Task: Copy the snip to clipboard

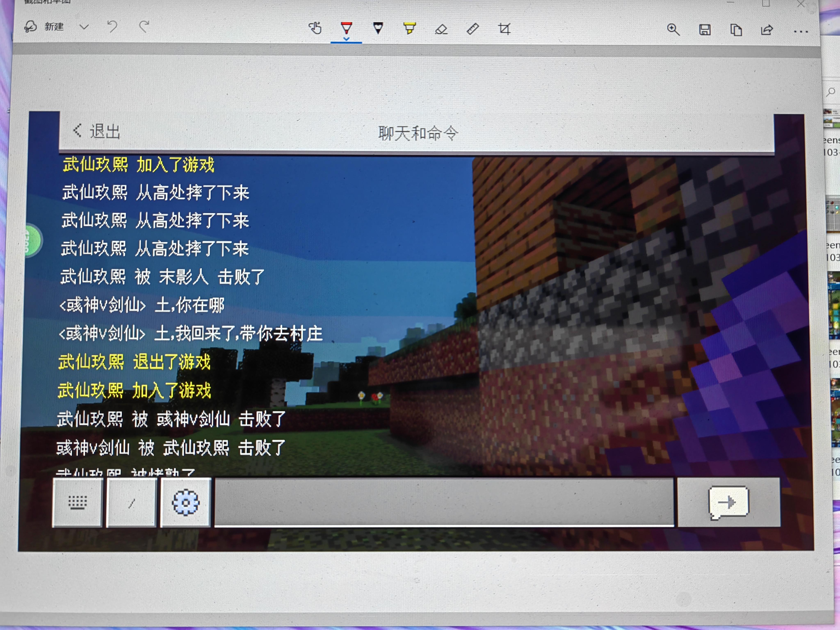Action: [x=736, y=30]
